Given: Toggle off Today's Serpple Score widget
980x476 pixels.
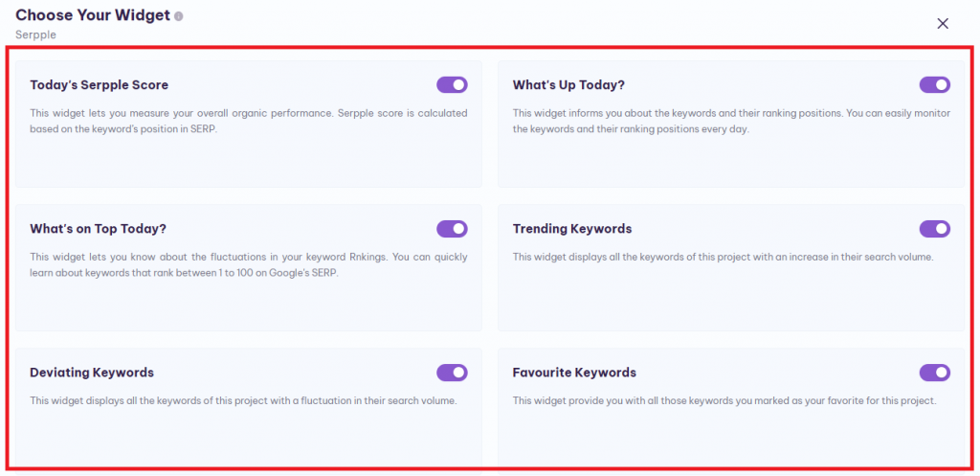Looking at the screenshot, I should coord(452,85).
